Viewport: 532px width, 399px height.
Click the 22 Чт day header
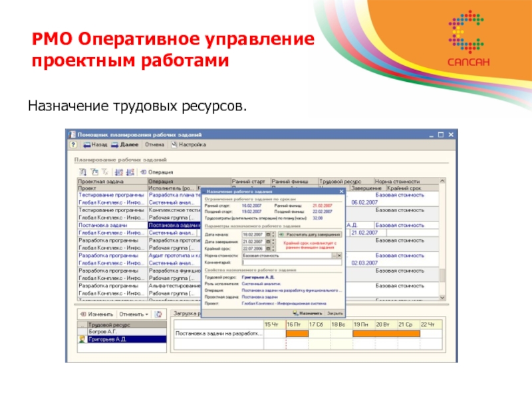pyautogui.click(x=431, y=325)
